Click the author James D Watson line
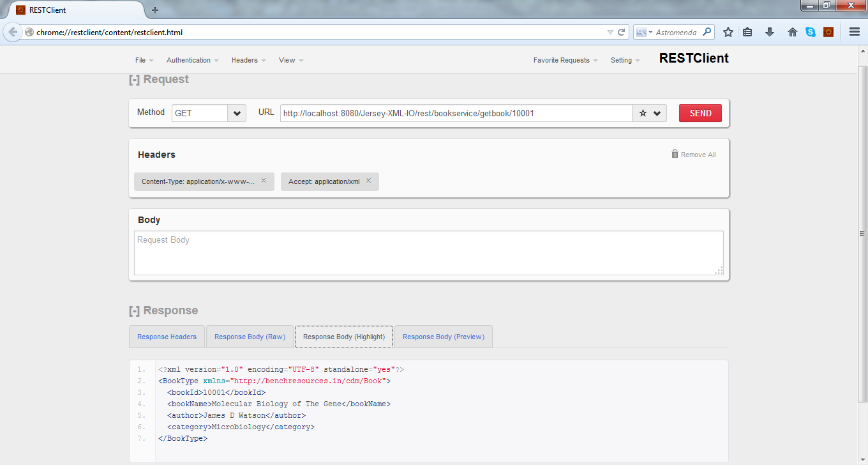 (x=237, y=415)
